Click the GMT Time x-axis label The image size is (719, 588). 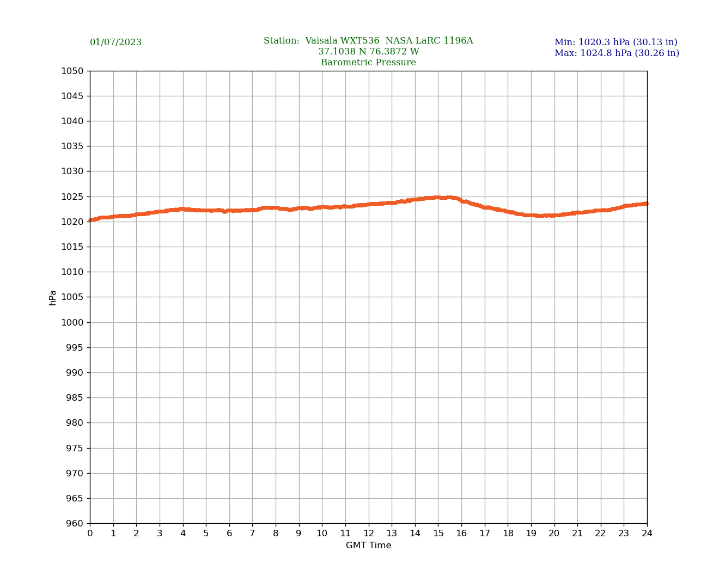tap(368, 546)
